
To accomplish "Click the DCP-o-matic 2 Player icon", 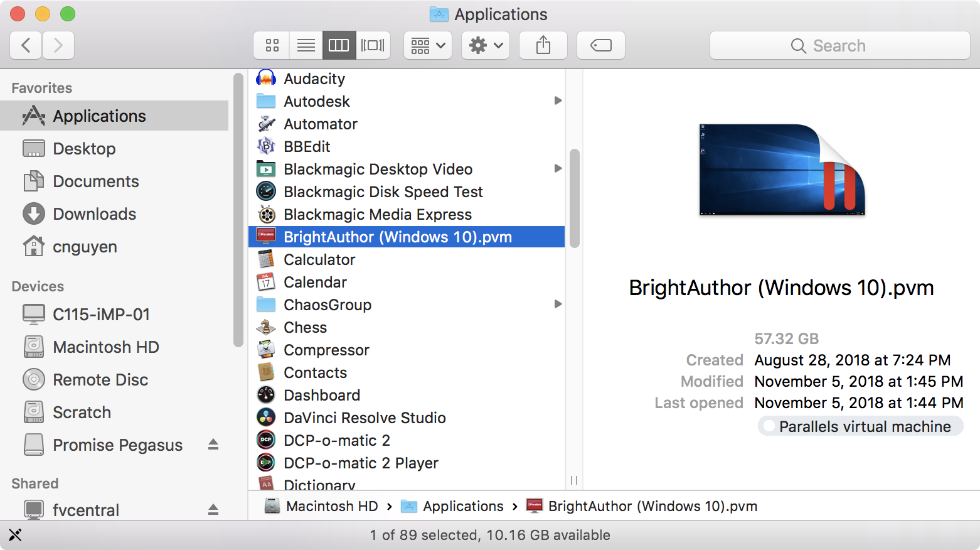I will click(266, 463).
